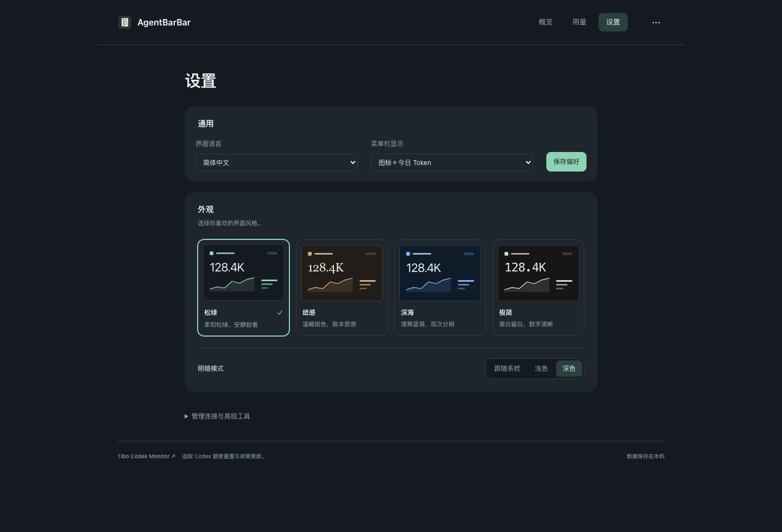Set brightness mode to 跟随系统
The width and height of the screenshot is (782, 532).
point(507,369)
